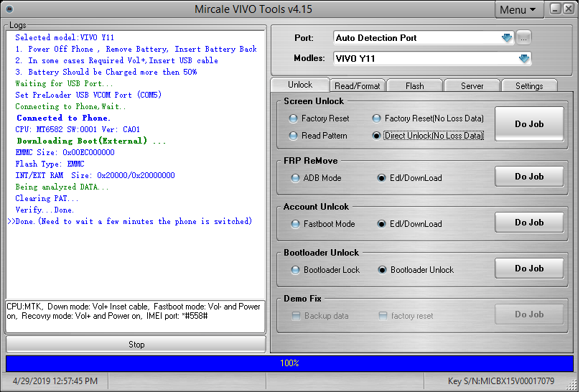This screenshot has width=588, height=392.
Task: Click the 'Flash Type: EMMC' log line
Action: pos(50,164)
